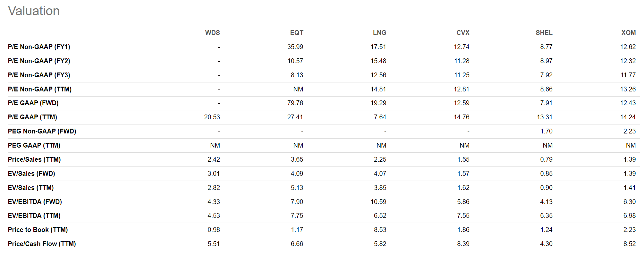Select XOM PEG Non-GAAP (FWD) value 2.23

(629, 131)
